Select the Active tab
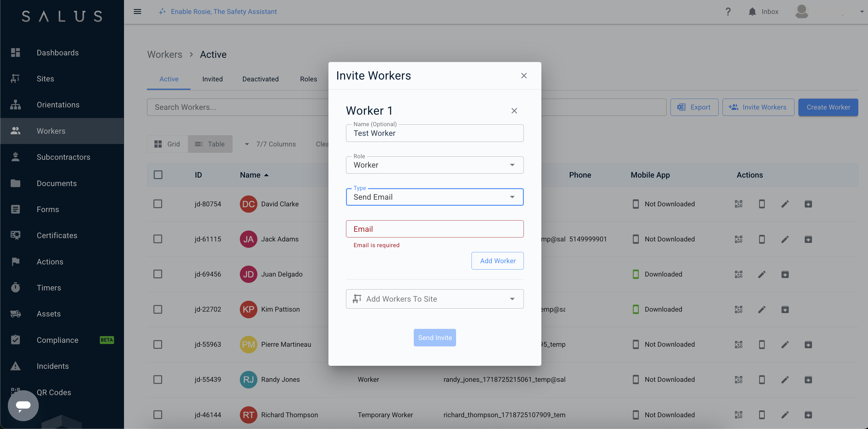The image size is (868, 429). (x=169, y=79)
